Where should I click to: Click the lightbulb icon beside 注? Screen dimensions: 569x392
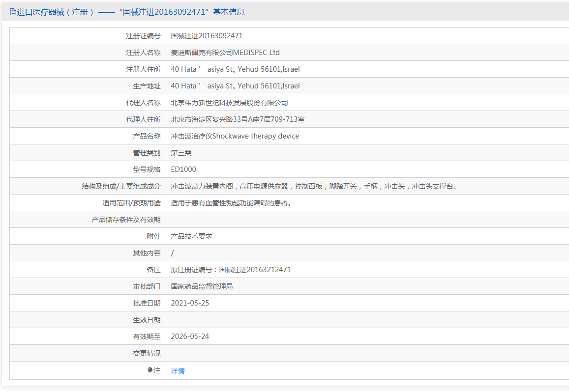(150, 370)
